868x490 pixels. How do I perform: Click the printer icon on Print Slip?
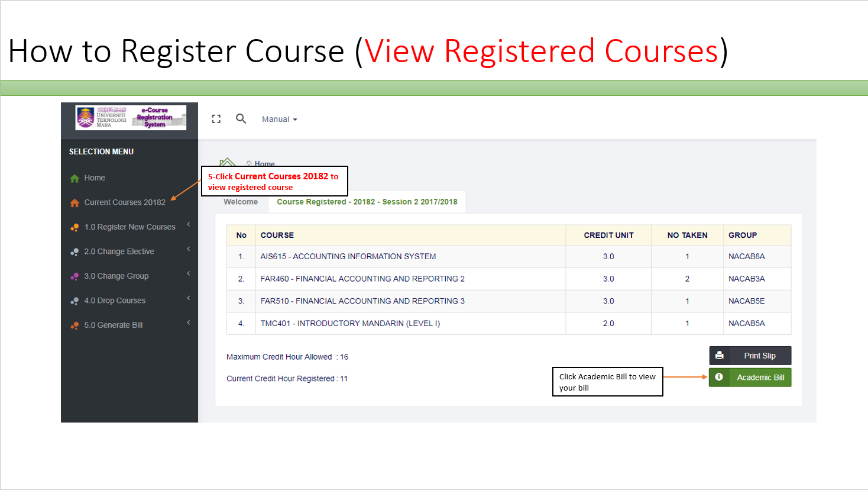tap(720, 355)
